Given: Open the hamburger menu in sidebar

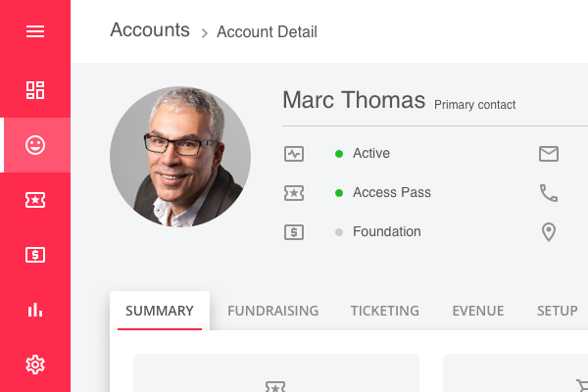Looking at the screenshot, I should 35,31.
